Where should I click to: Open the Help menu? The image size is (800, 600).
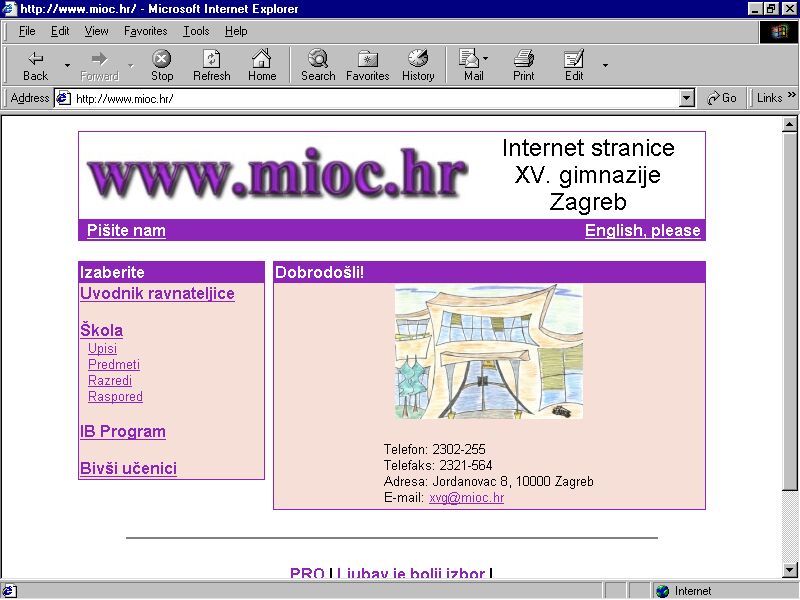pyautogui.click(x=236, y=31)
